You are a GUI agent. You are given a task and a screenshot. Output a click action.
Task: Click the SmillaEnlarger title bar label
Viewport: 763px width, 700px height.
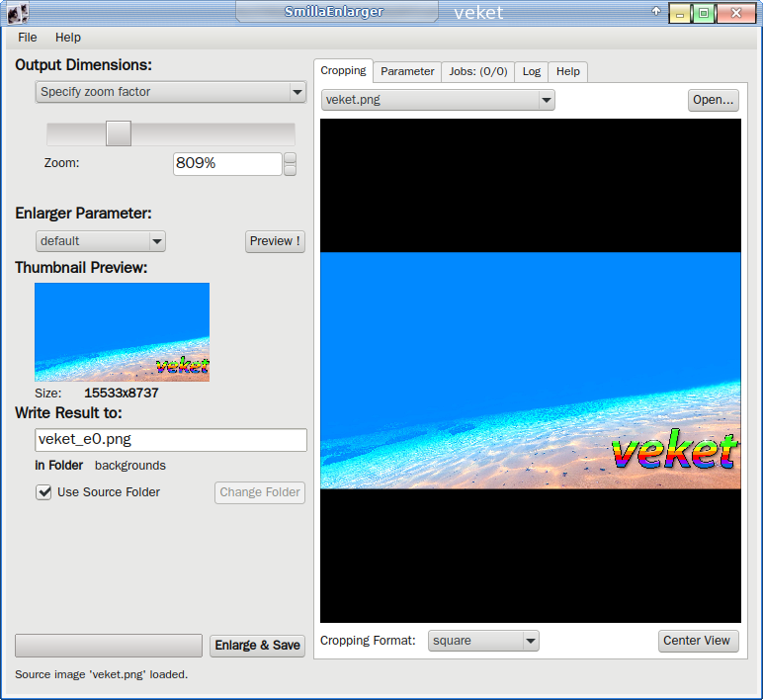[334, 12]
